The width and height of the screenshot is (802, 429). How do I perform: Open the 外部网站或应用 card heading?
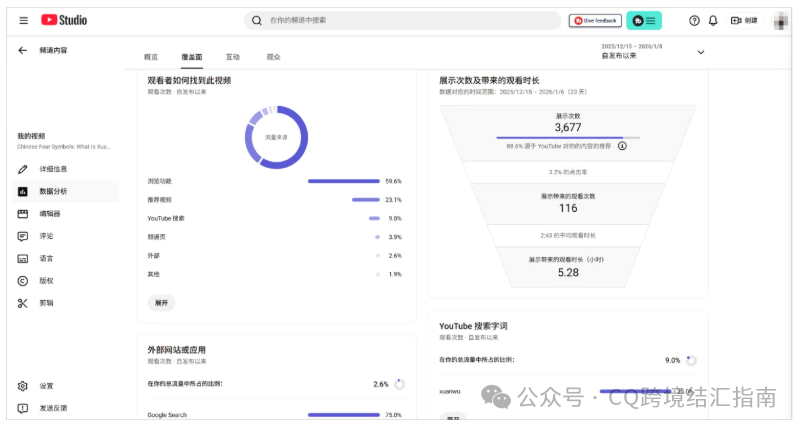click(x=176, y=350)
